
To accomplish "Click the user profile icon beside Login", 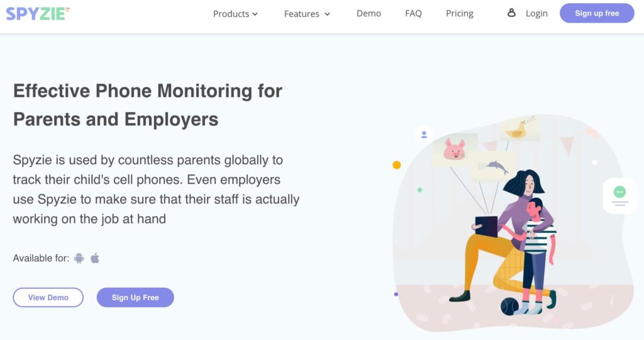I will coord(511,13).
